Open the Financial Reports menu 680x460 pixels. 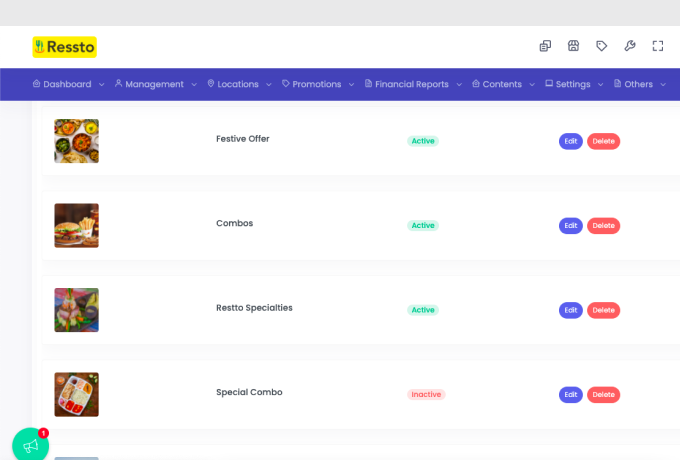click(x=413, y=84)
